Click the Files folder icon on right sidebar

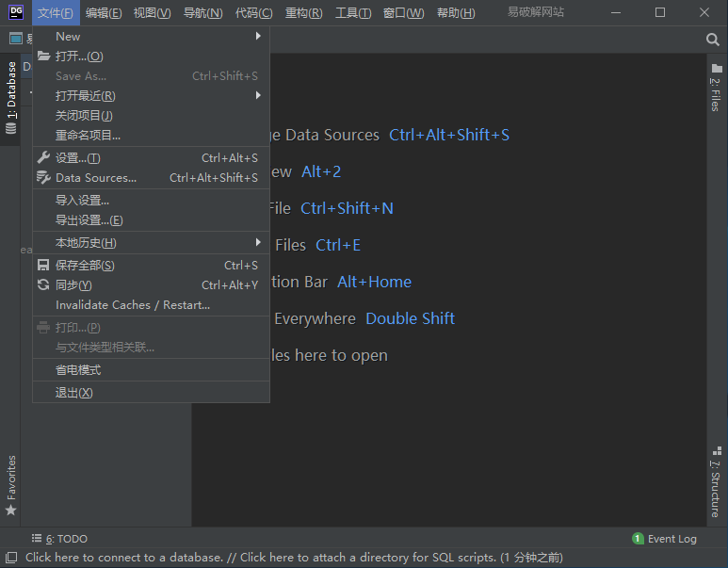pyautogui.click(x=717, y=69)
